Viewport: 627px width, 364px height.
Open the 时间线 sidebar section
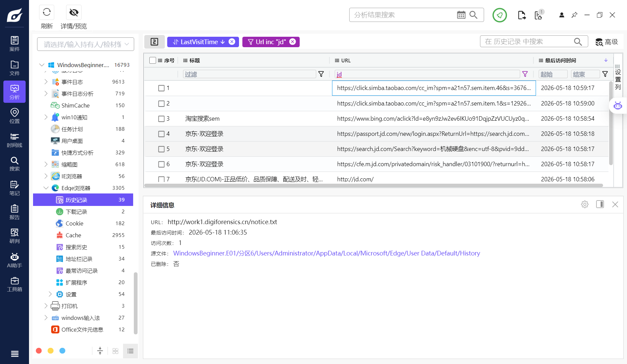[14, 140]
